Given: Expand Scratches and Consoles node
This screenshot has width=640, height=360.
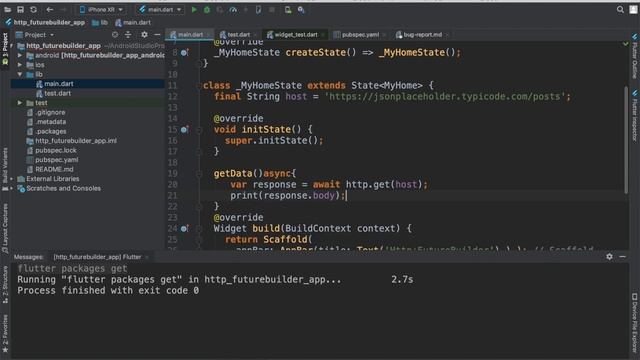Looking at the screenshot, I should pyautogui.click(x=12, y=189).
